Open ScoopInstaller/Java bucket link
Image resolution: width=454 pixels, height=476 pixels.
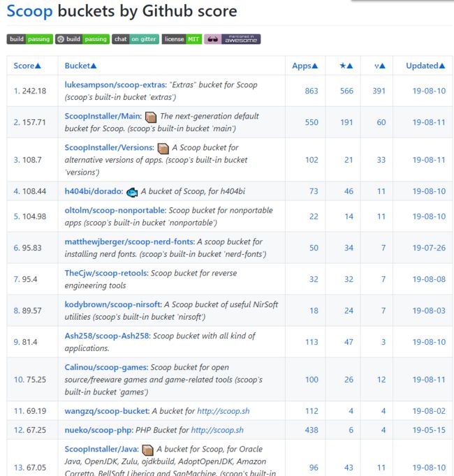(x=101, y=449)
